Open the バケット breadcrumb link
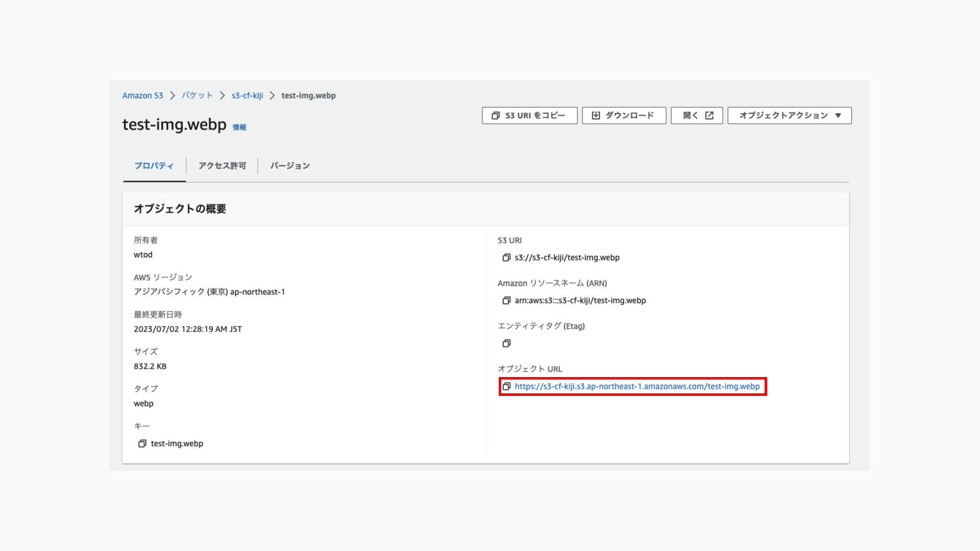 [x=197, y=95]
